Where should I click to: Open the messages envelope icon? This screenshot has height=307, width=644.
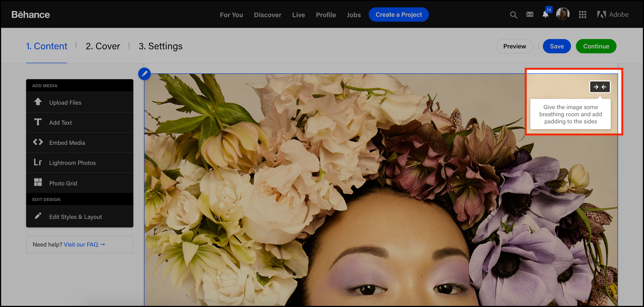click(x=530, y=15)
